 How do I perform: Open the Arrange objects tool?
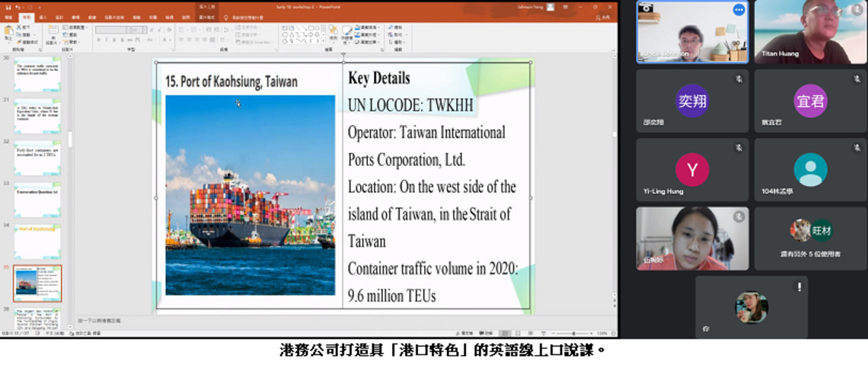333,34
